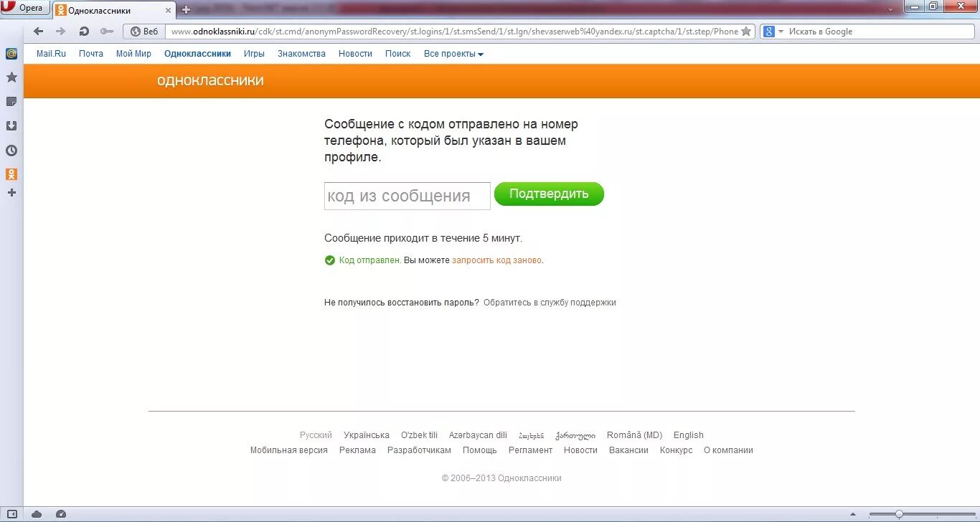Click the запросить код заново link
This screenshot has width=980, height=522.
496,260
